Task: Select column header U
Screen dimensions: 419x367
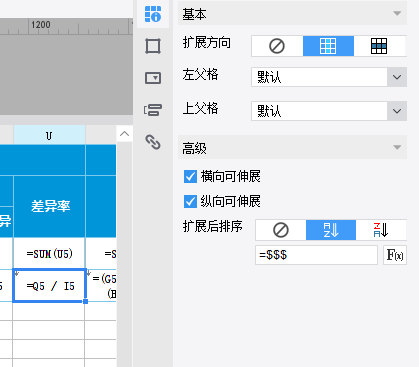Action: pos(49,135)
